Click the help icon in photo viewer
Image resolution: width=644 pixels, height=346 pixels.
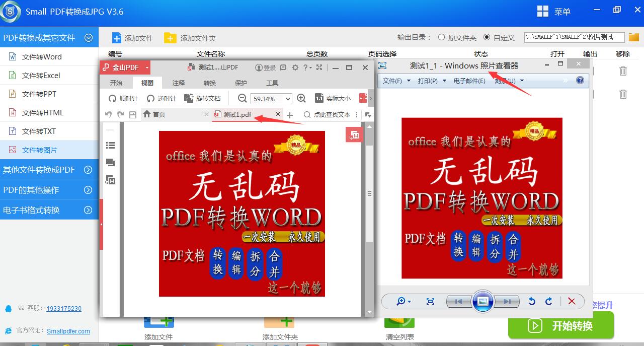580,81
